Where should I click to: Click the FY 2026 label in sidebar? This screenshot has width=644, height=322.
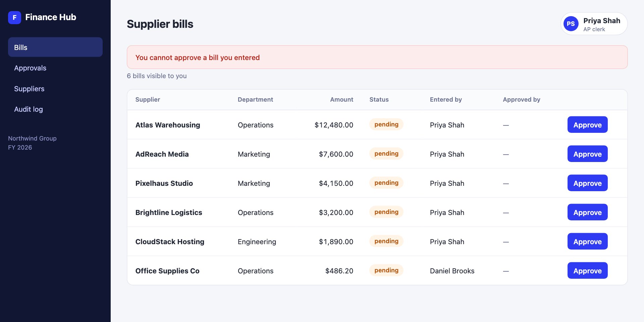(20, 148)
